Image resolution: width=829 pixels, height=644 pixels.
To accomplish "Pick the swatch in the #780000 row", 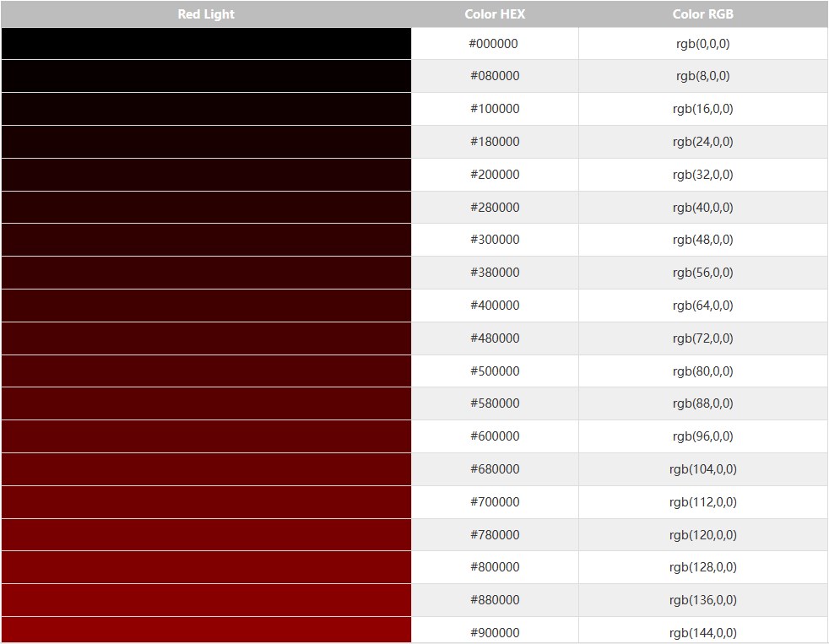I will 206,534.
